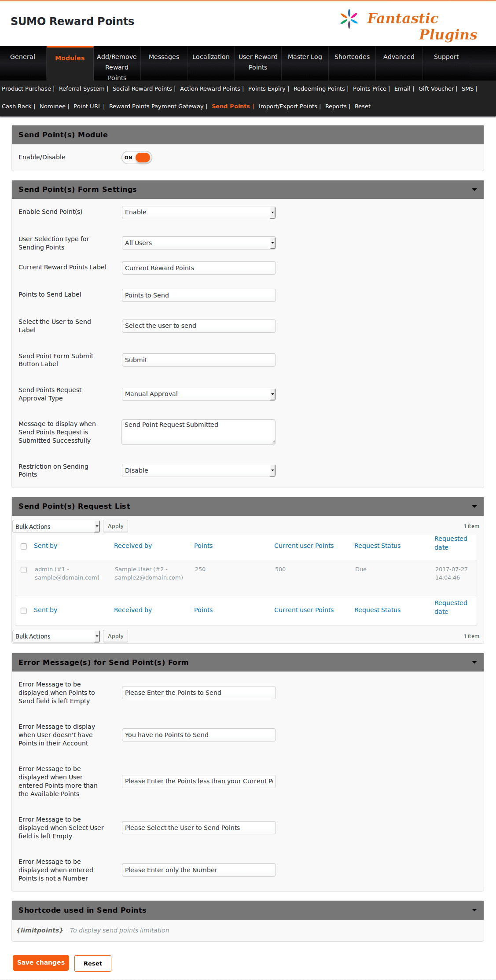Open the Shortcodes tab
The height and width of the screenshot is (980, 496).
(352, 57)
